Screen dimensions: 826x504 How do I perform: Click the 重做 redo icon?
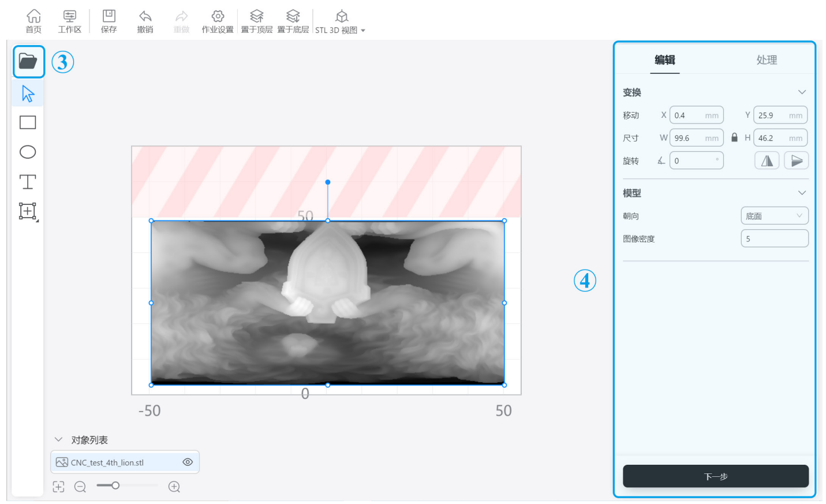click(x=182, y=21)
